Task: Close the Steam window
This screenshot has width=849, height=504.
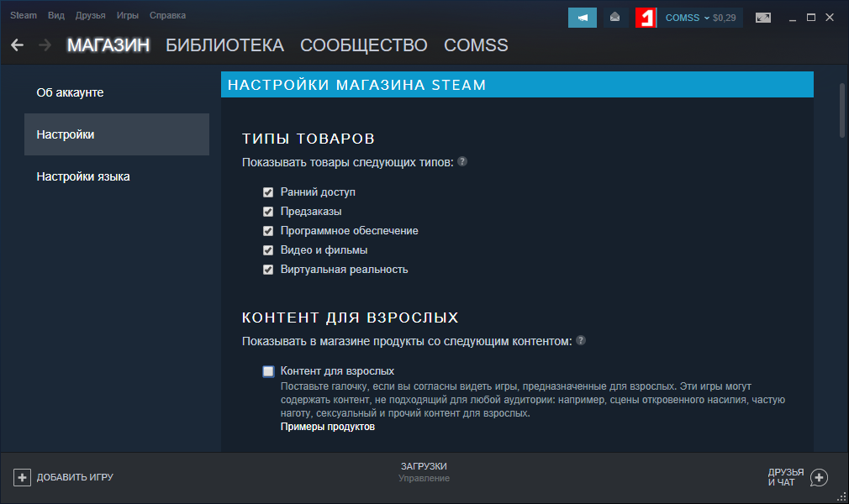Action: 830,18
